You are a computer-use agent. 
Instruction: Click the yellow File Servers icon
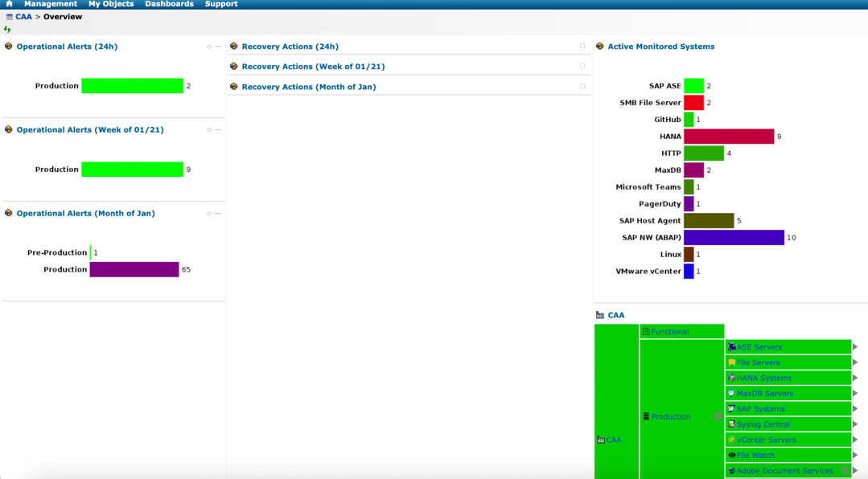click(731, 362)
